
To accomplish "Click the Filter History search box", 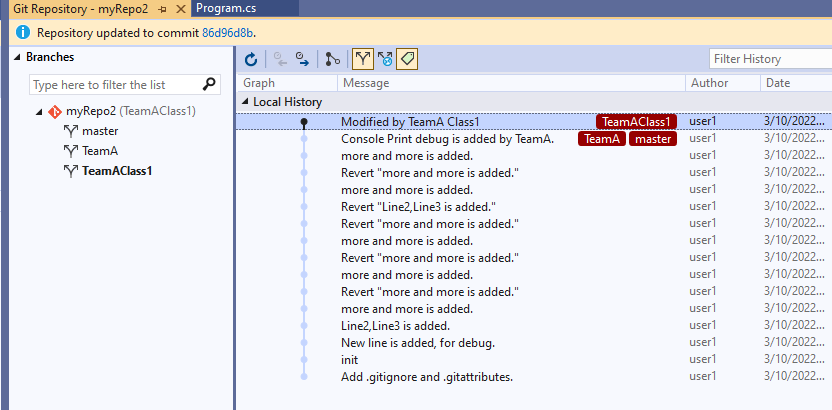I will point(770,59).
